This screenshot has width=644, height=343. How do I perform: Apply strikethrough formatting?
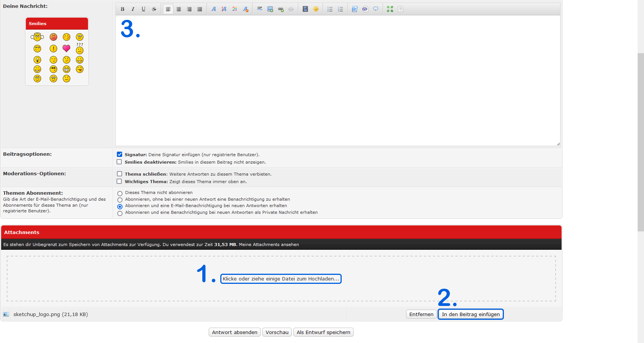(x=154, y=9)
